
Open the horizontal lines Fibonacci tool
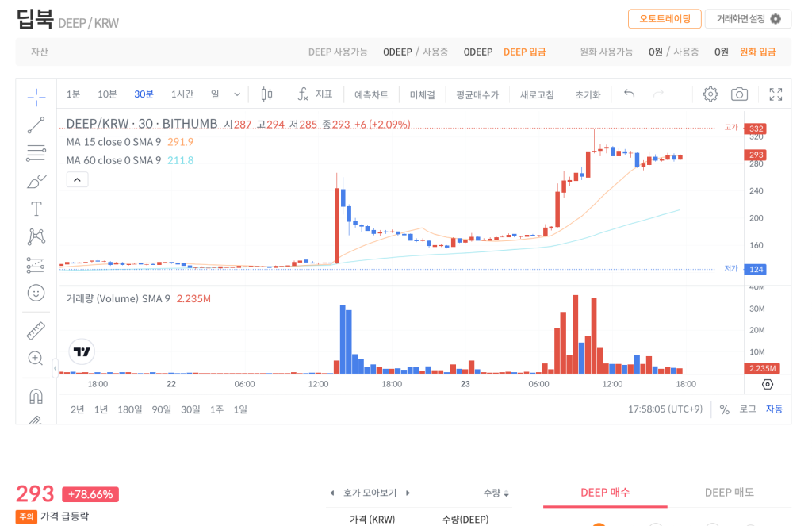point(36,153)
